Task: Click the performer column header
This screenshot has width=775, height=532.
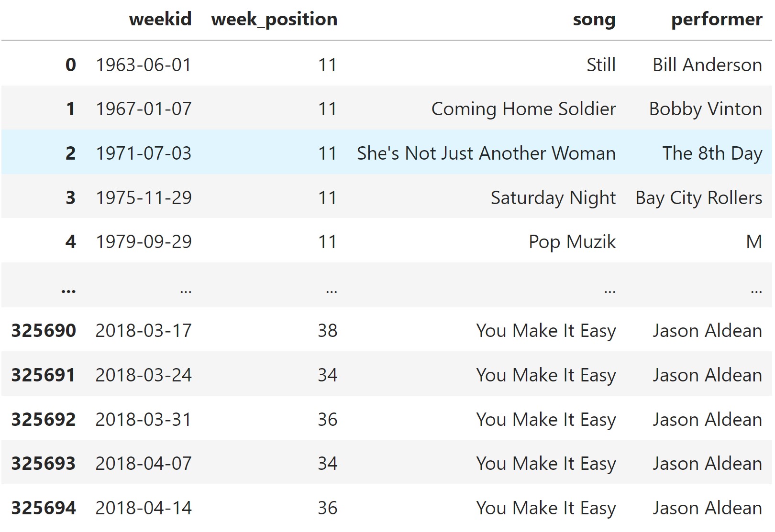Action: (717, 20)
